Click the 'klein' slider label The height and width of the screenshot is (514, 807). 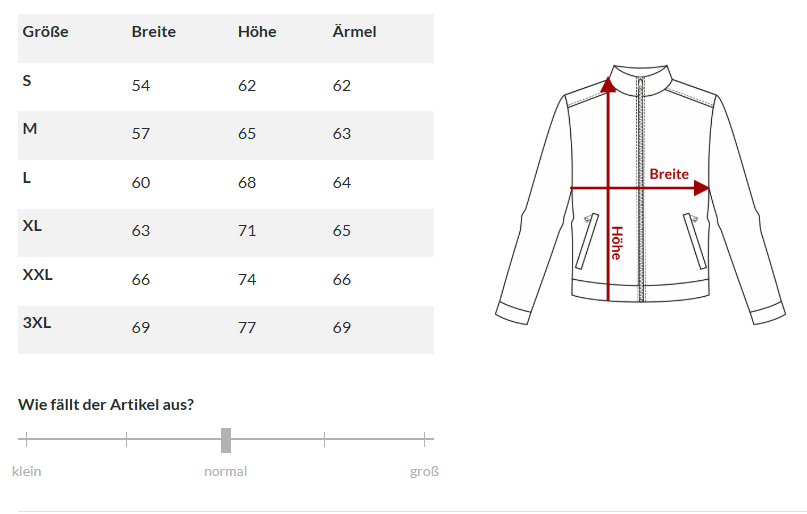click(27, 471)
